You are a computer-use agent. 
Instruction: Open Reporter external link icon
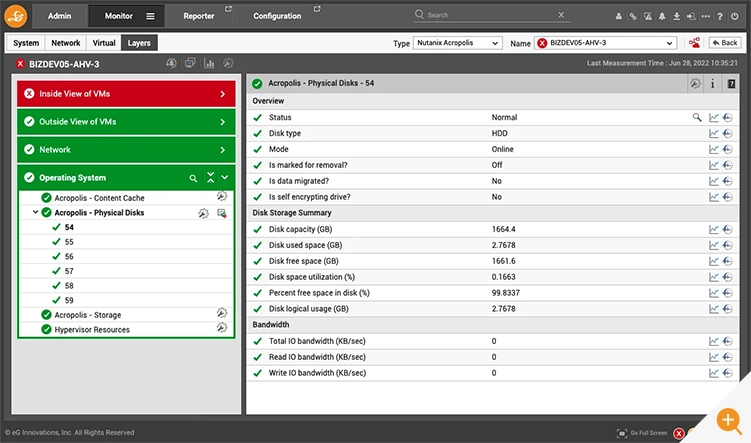tap(228, 9)
